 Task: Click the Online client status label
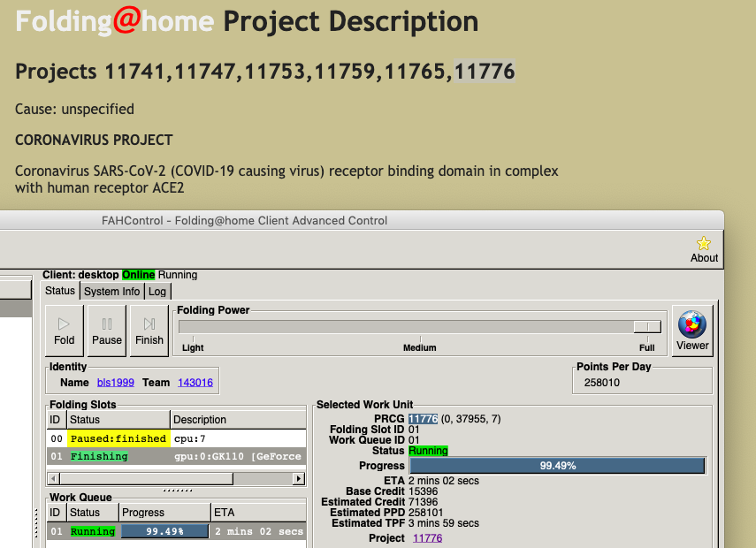[138, 275]
